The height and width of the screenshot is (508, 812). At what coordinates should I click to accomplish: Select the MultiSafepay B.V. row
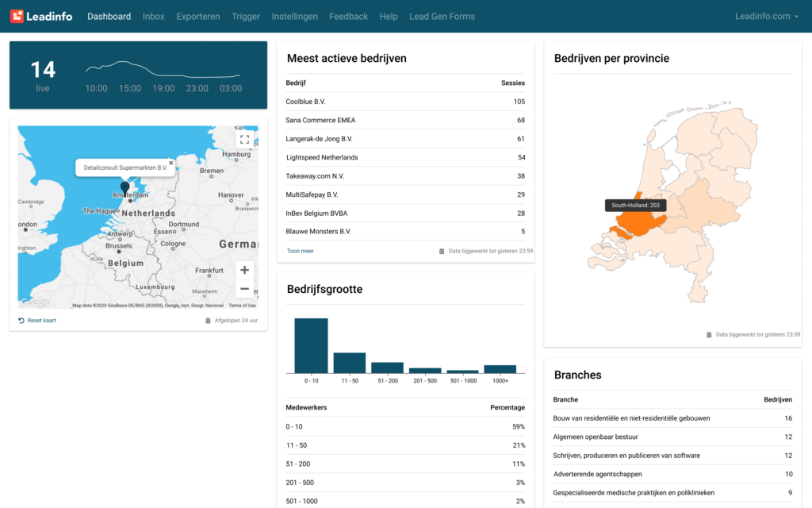pyautogui.click(x=405, y=195)
